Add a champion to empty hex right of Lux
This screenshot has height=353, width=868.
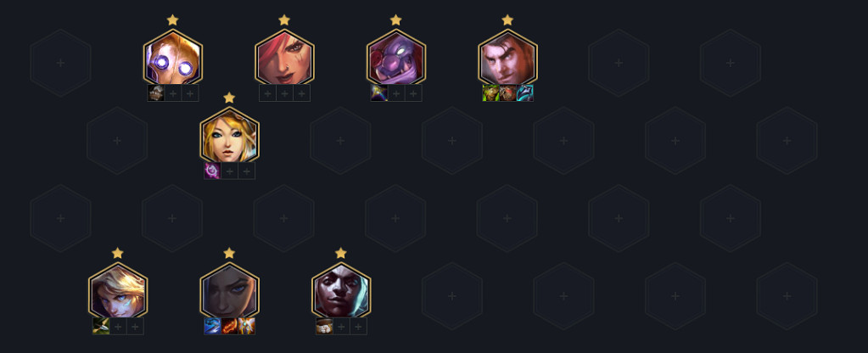point(340,141)
